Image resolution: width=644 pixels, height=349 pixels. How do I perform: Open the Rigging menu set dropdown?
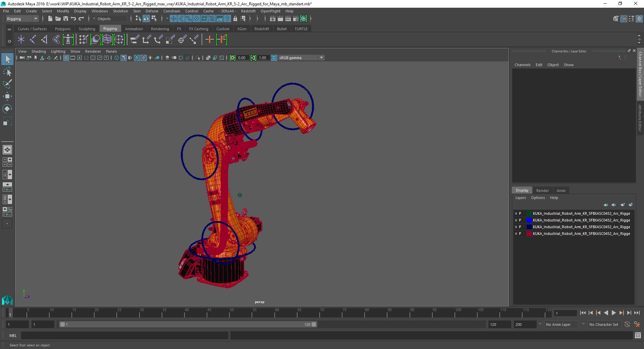click(x=22, y=19)
